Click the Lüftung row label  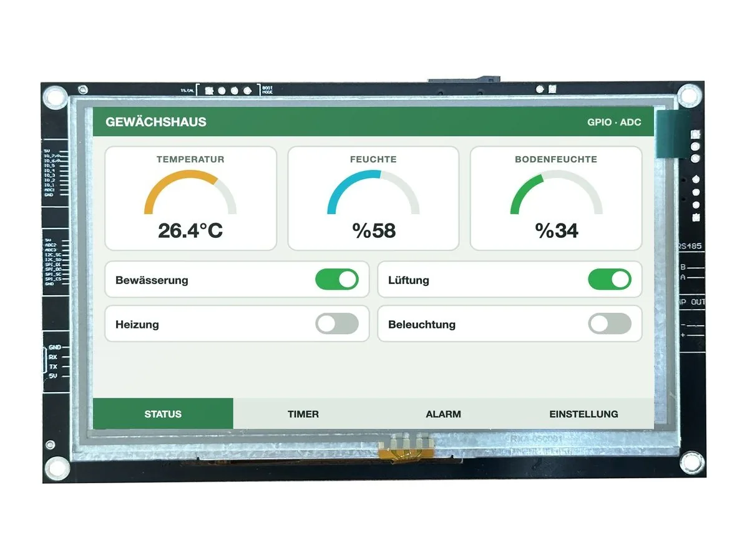tap(408, 280)
